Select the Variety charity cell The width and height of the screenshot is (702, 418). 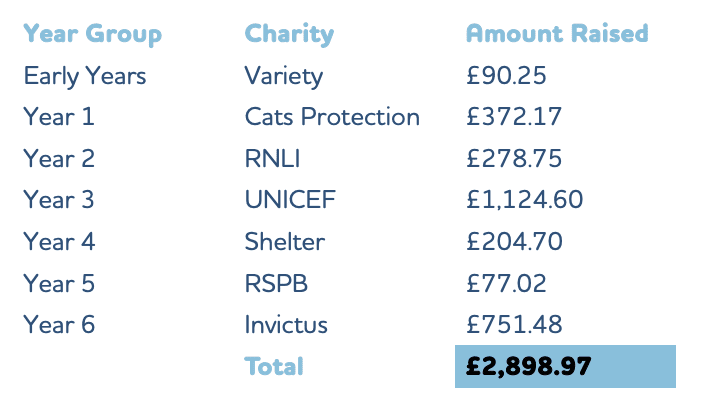point(283,76)
